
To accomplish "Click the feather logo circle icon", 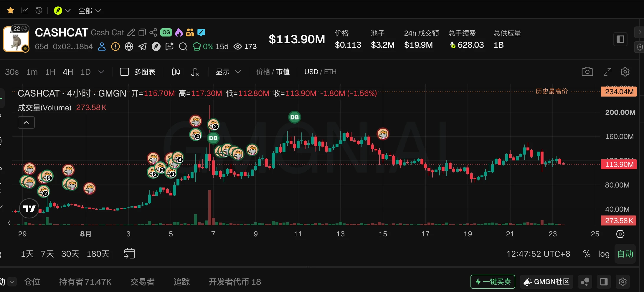I will (156, 47).
